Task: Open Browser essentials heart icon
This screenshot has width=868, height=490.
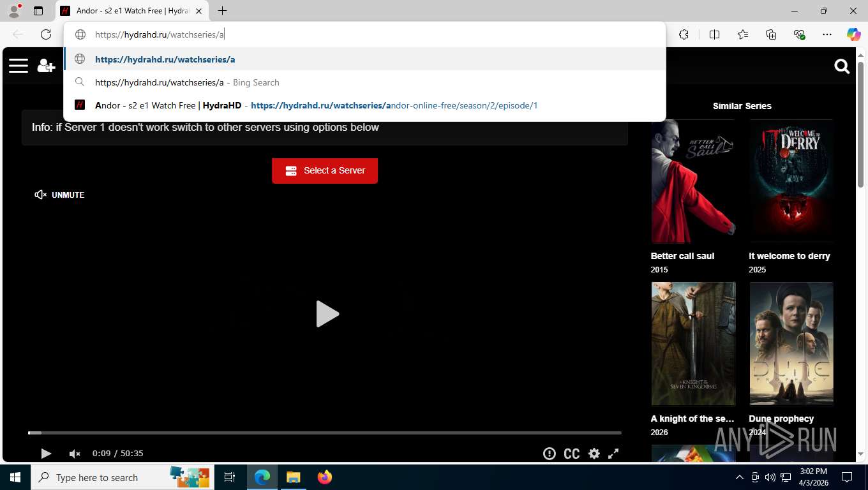Action: (799, 34)
